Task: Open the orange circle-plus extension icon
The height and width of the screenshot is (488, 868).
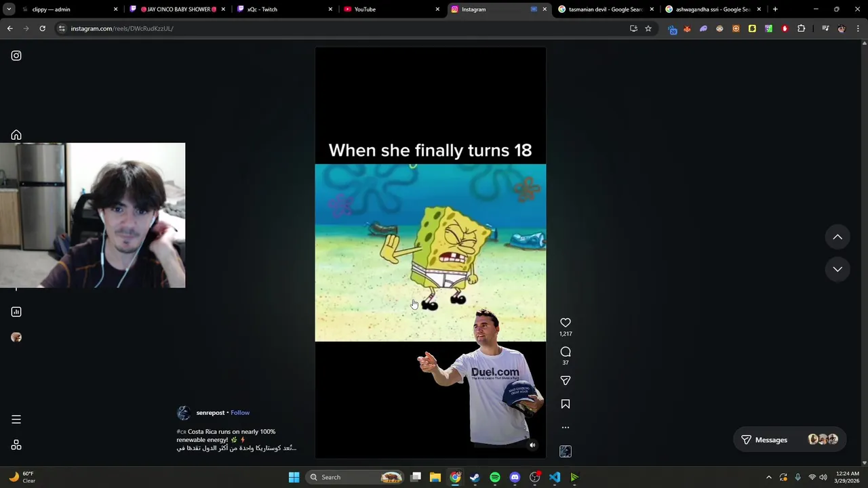Action: pyautogui.click(x=736, y=28)
